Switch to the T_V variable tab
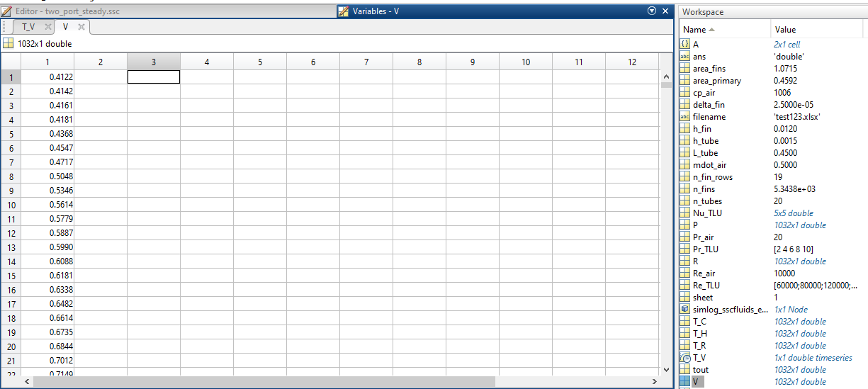 [28, 27]
